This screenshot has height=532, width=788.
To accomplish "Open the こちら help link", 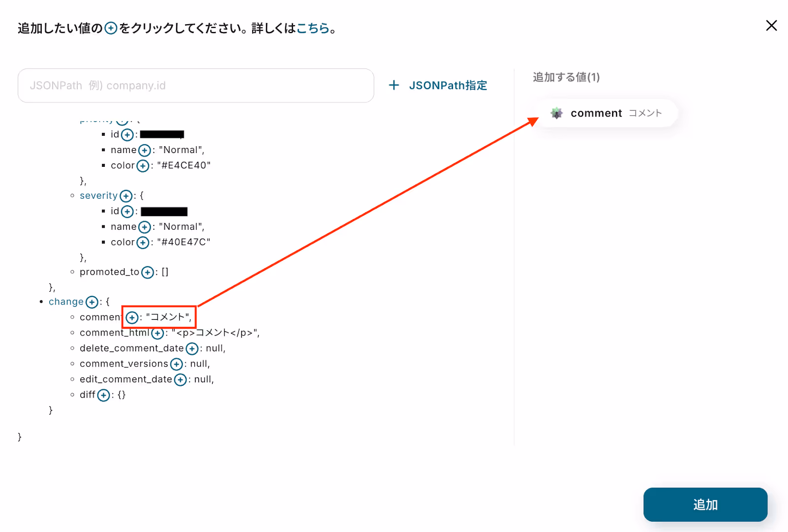I will pos(313,28).
